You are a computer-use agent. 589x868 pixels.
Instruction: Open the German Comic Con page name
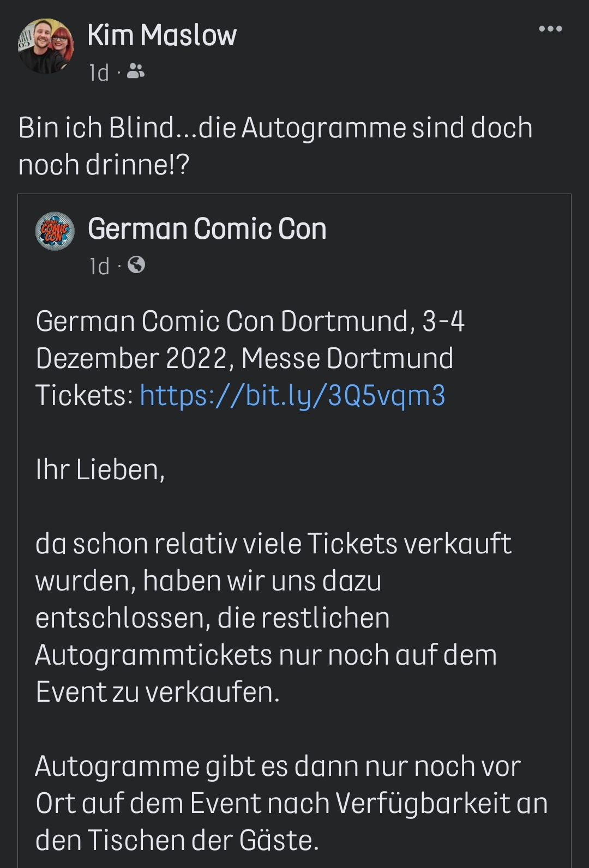coord(207,228)
